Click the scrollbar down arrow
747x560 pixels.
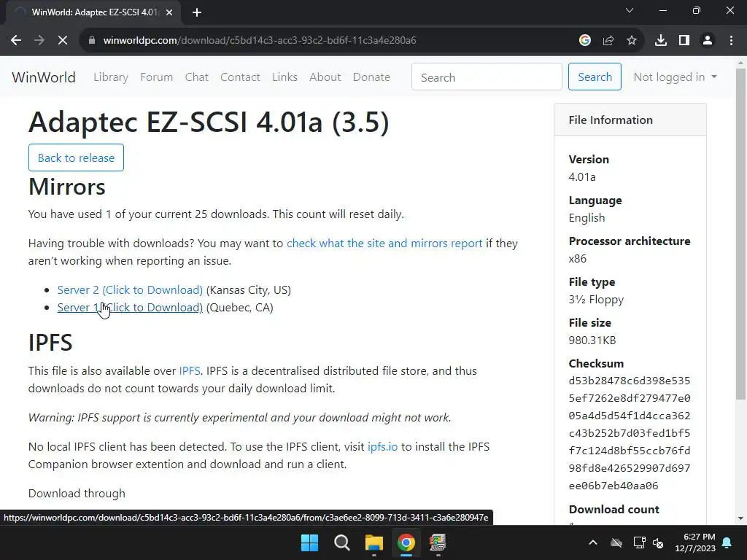(x=740, y=518)
